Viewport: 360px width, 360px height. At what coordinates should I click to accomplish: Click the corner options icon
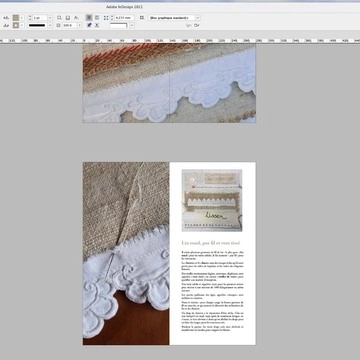tap(106, 18)
